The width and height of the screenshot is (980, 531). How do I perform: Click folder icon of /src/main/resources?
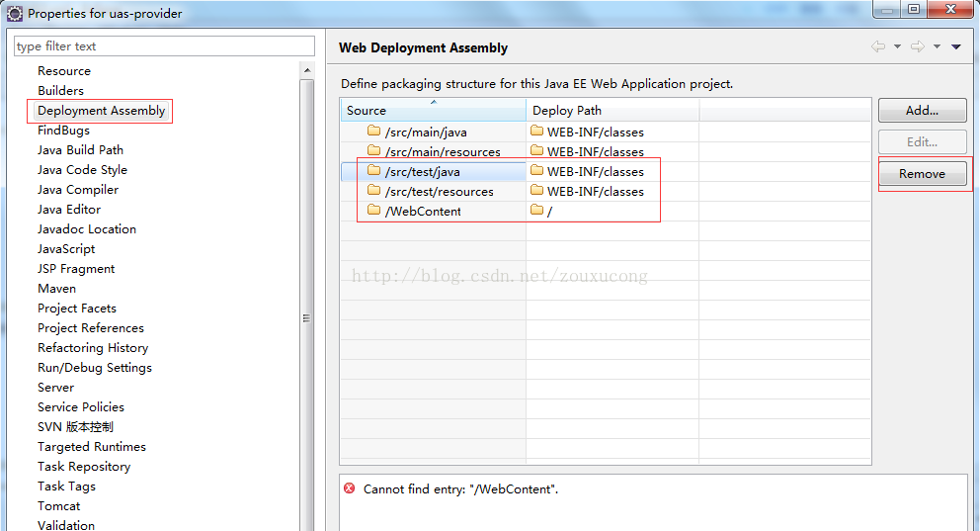(373, 150)
